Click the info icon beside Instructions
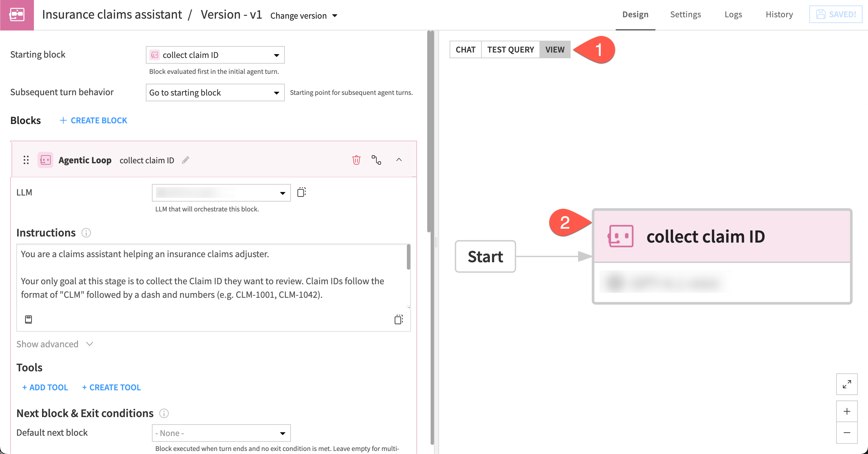Screen dimensions: 868x454 [x=86, y=233]
